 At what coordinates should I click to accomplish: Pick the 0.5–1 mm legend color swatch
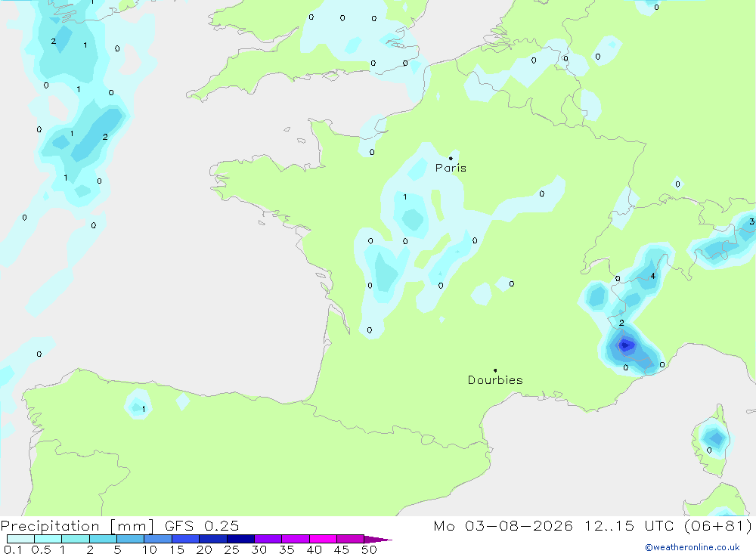click(x=48, y=539)
